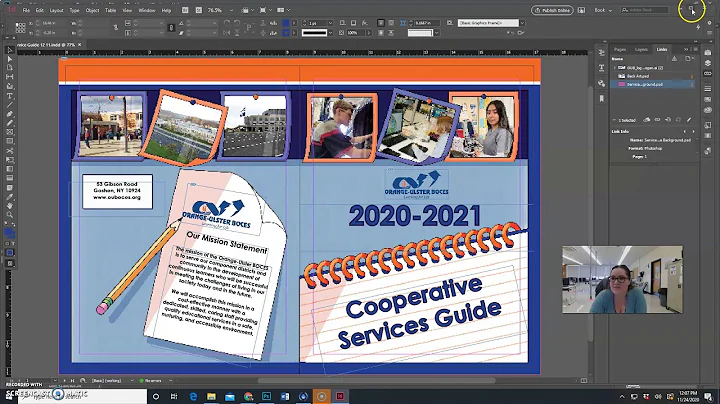Viewport: 720px width, 404px height.
Task: Click Relink from CC Libraries cloud icon
Action: (x=647, y=120)
